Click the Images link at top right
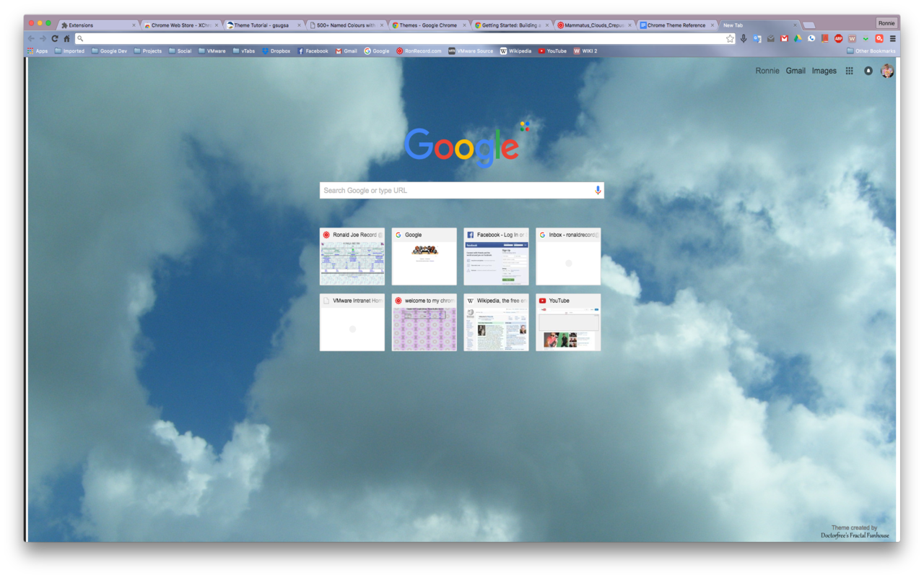The width and height of the screenshot is (924, 578). (824, 71)
